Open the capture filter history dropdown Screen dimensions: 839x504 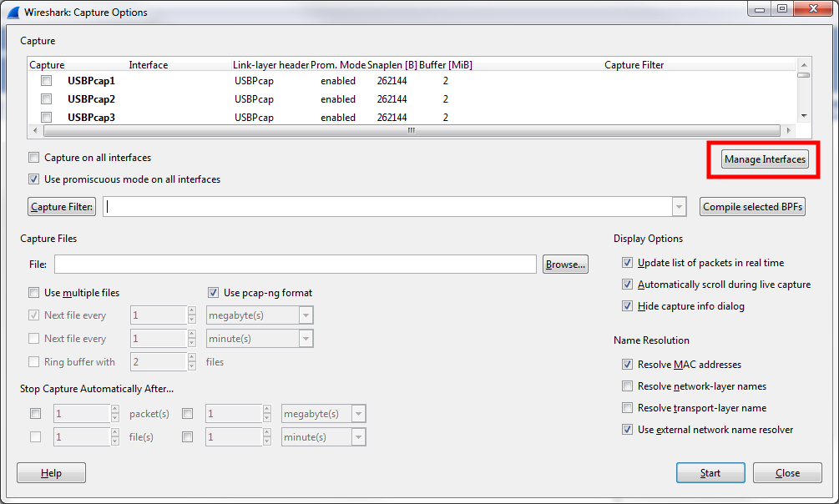tap(679, 206)
